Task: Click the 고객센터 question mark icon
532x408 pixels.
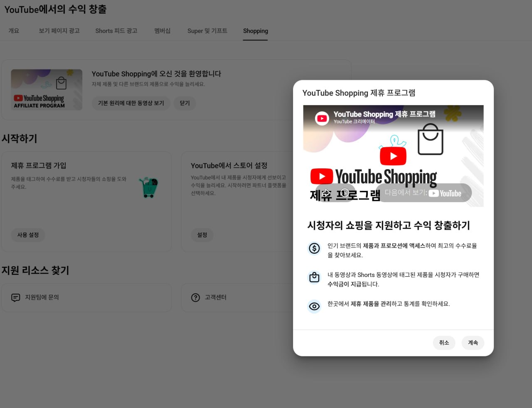Action: click(195, 298)
